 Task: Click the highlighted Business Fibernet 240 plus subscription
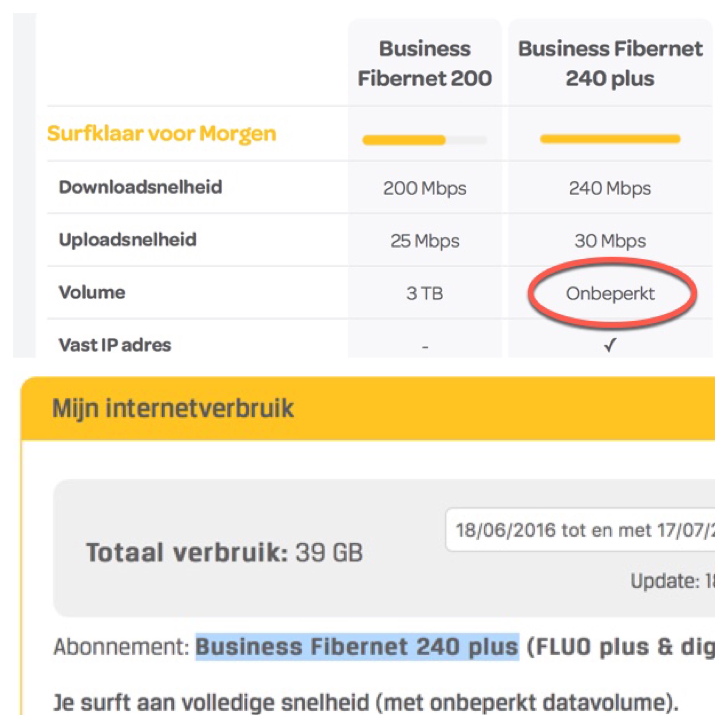coord(357,647)
